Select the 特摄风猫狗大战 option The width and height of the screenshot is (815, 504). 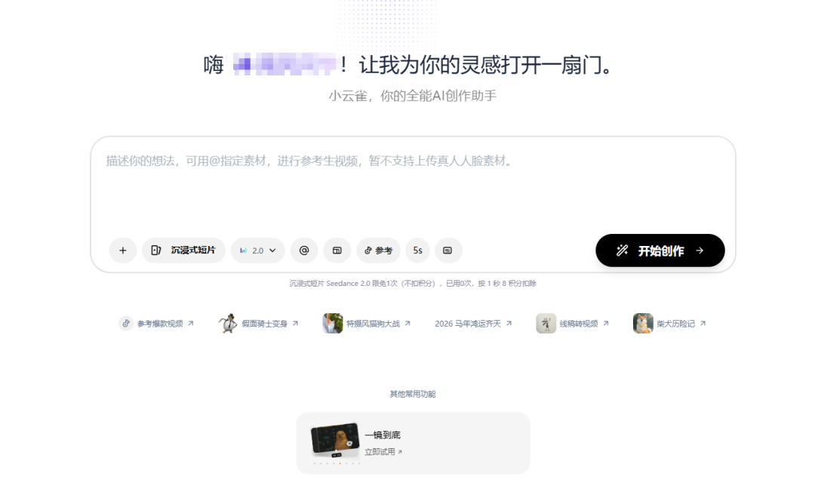pyautogui.click(x=368, y=322)
